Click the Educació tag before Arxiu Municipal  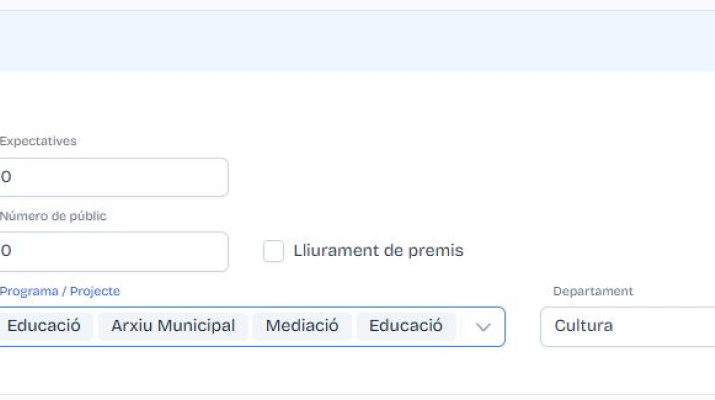click(x=43, y=326)
